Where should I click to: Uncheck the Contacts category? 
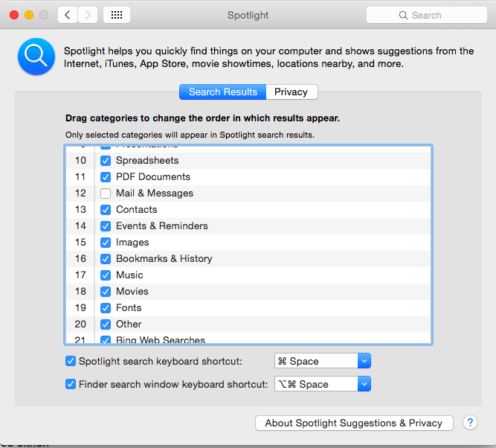pos(106,210)
